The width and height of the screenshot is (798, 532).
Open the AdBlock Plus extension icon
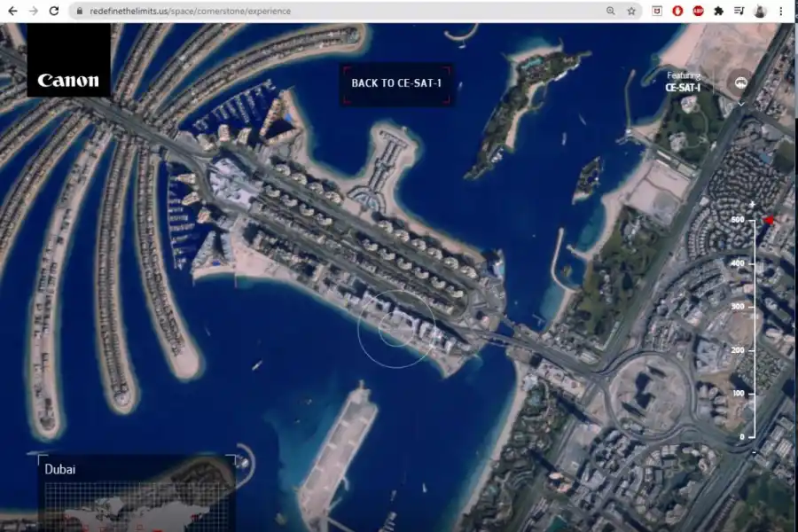pos(698,11)
